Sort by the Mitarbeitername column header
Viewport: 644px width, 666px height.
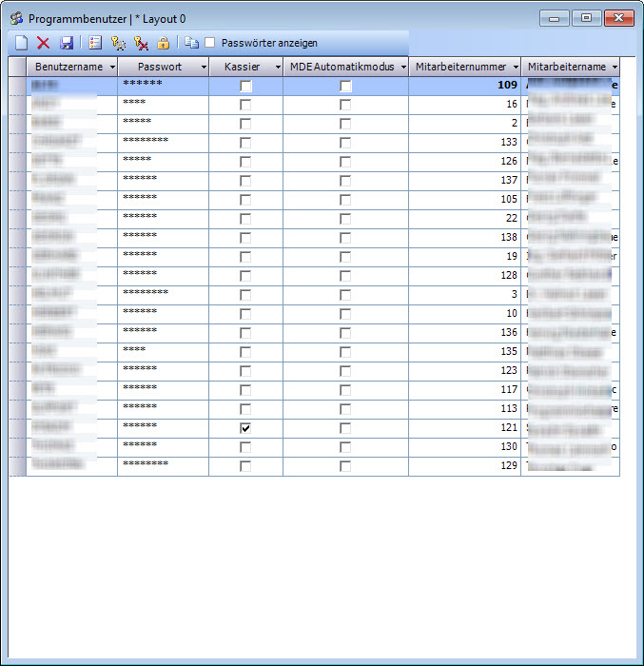click(x=567, y=68)
